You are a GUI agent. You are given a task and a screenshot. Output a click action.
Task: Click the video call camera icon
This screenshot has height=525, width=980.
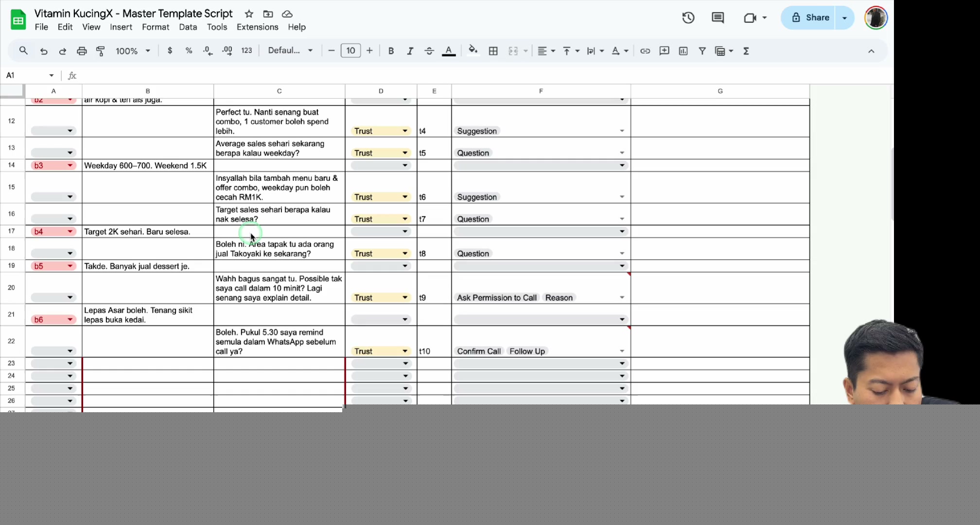click(x=750, y=18)
